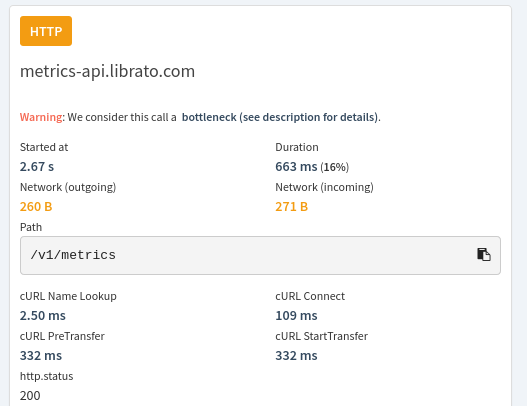Click the cURL StartTransfer value 332 ms

pyautogui.click(x=296, y=356)
